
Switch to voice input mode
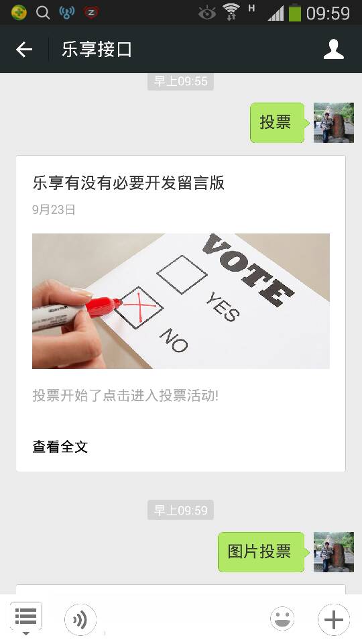click(x=80, y=619)
